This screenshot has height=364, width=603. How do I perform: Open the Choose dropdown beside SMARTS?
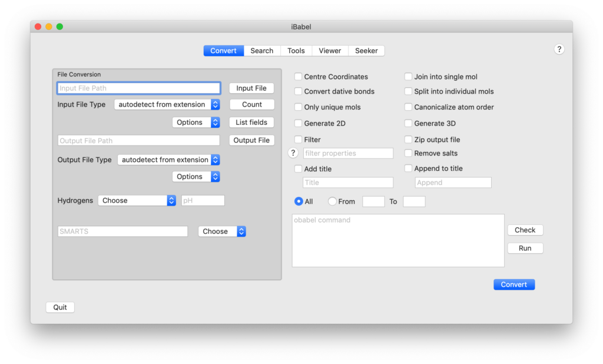222,231
